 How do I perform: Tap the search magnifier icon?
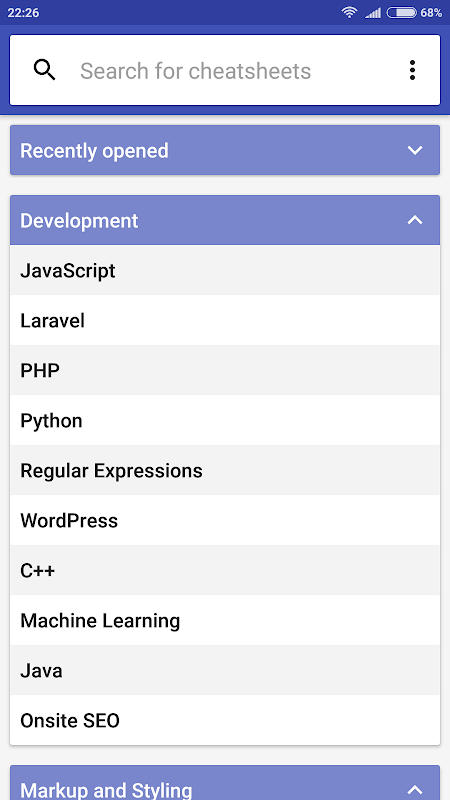[x=44, y=70]
